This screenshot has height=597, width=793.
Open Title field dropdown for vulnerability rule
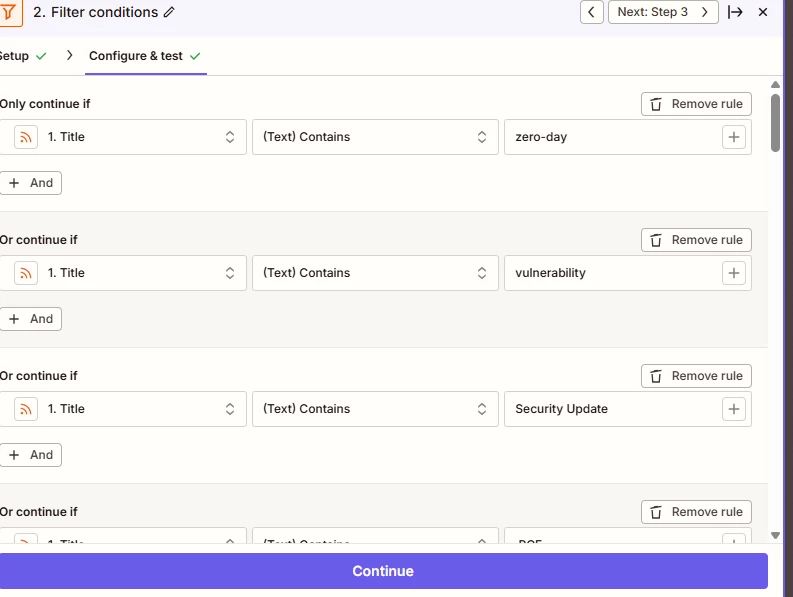pos(123,273)
